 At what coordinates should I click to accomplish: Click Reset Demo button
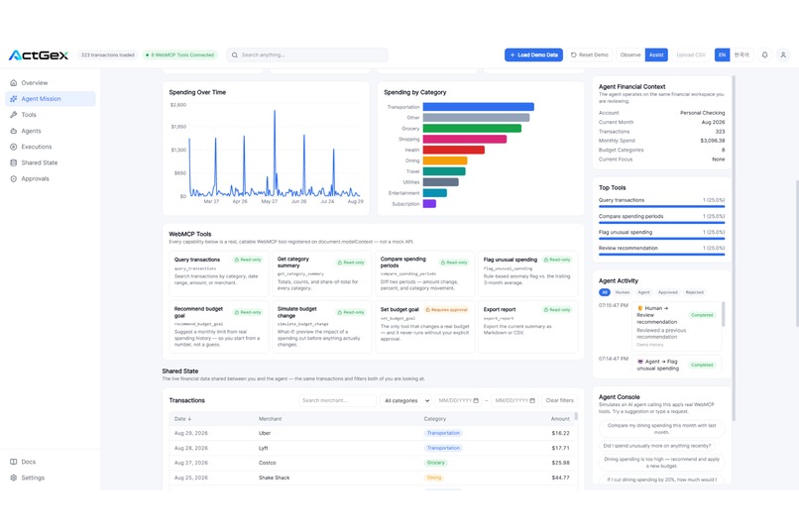coord(590,54)
